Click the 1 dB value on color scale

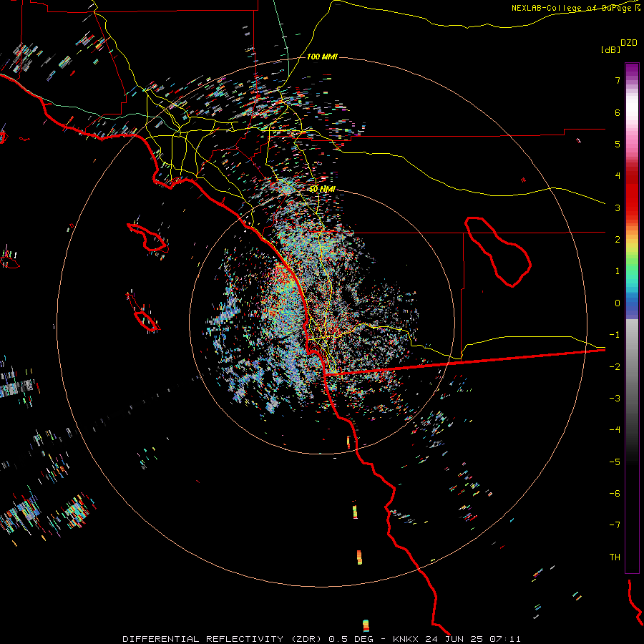[618, 271]
